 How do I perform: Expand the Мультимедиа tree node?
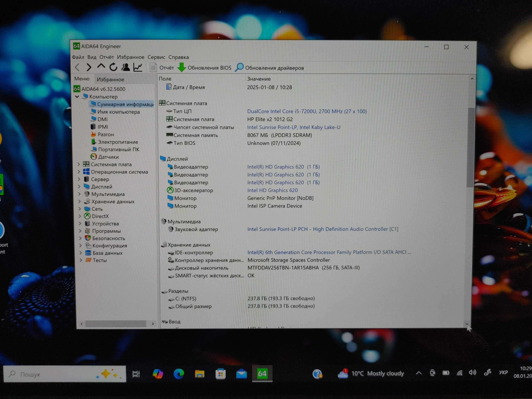79,194
